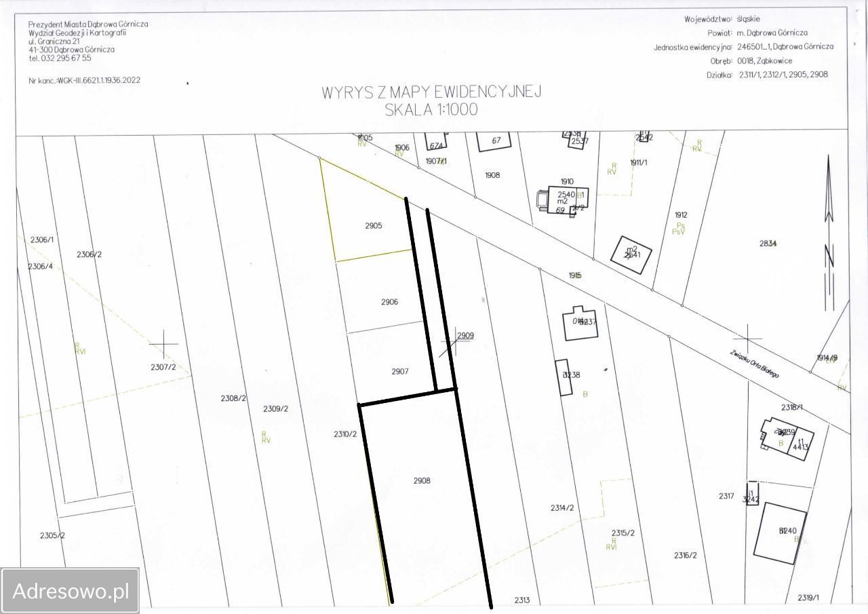Click building label 4413
The image size is (868, 614).
800,446
